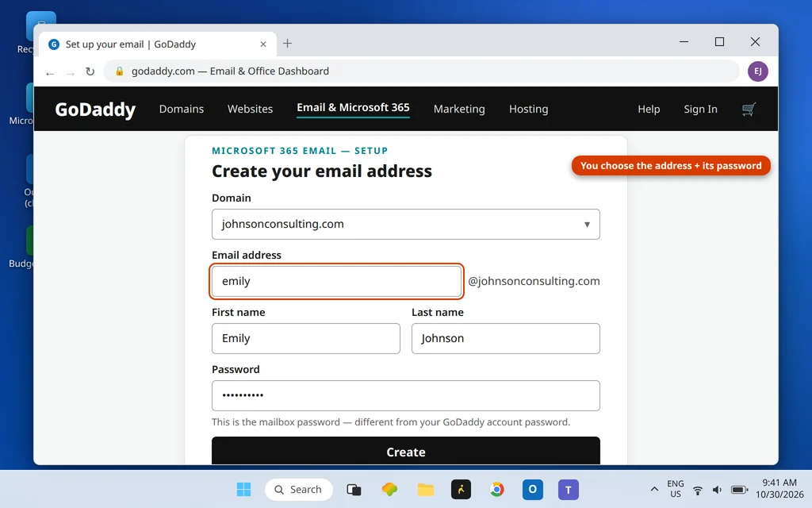The image size is (812, 508).
Task: Open Outlook from the taskbar
Action: click(532, 489)
